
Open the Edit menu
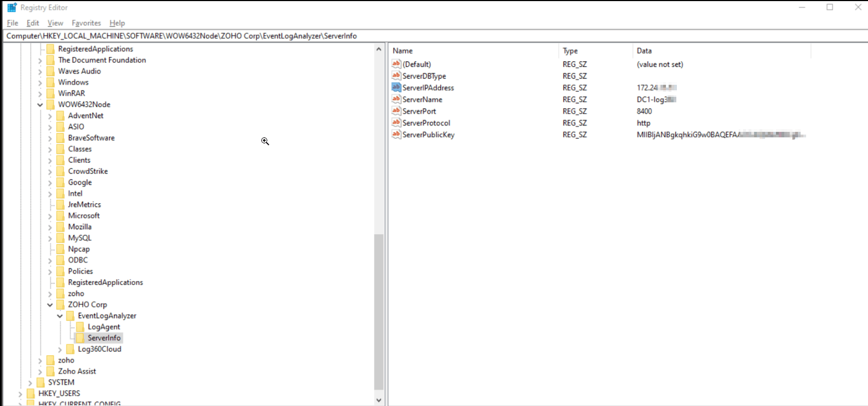pyautogui.click(x=33, y=23)
